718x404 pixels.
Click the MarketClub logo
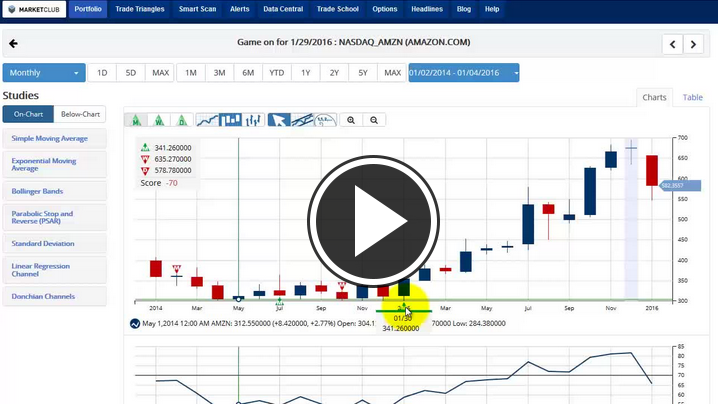pyautogui.click(x=34, y=9)
